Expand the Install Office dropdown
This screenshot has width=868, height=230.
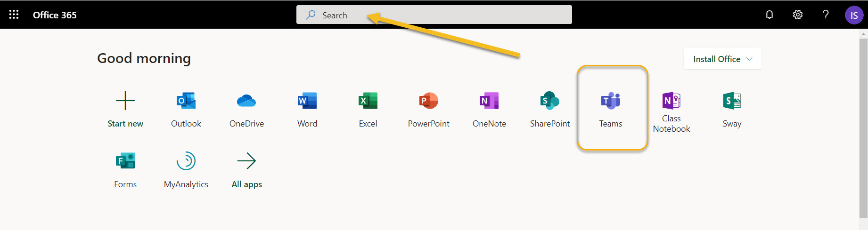pyautogui.click(x=722, y=59)
